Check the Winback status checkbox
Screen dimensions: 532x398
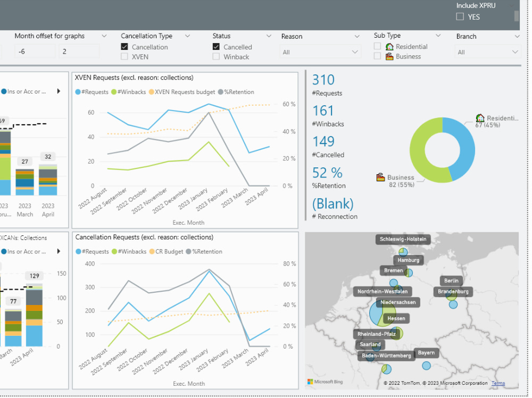216,56
